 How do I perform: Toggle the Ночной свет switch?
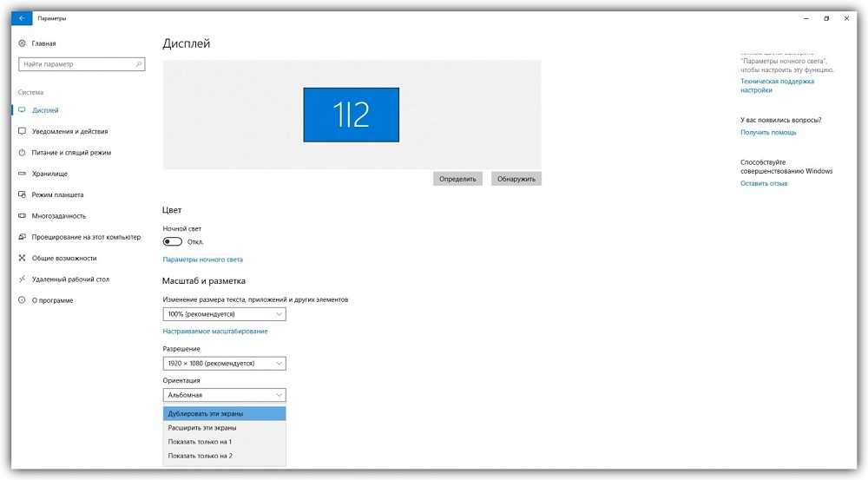click(x=172, y=241)
